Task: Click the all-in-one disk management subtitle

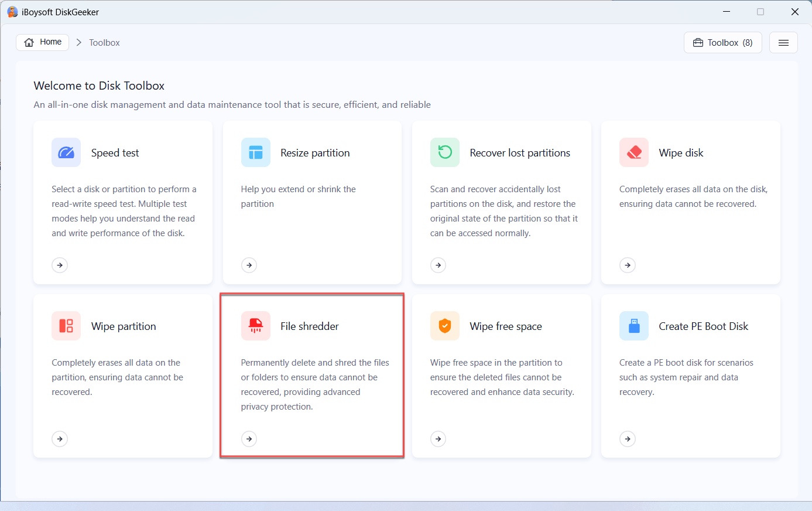Action: click(x=232, y=105)
